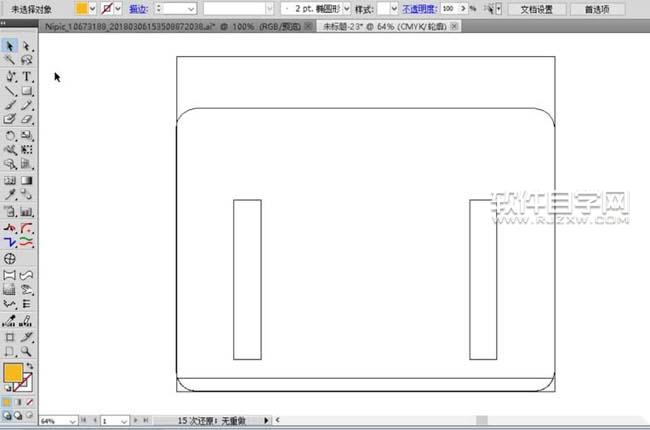Select the Column Graph tool
Viewport: 650px width, 430px height.
pyautogui.click(x=27, y=212)
